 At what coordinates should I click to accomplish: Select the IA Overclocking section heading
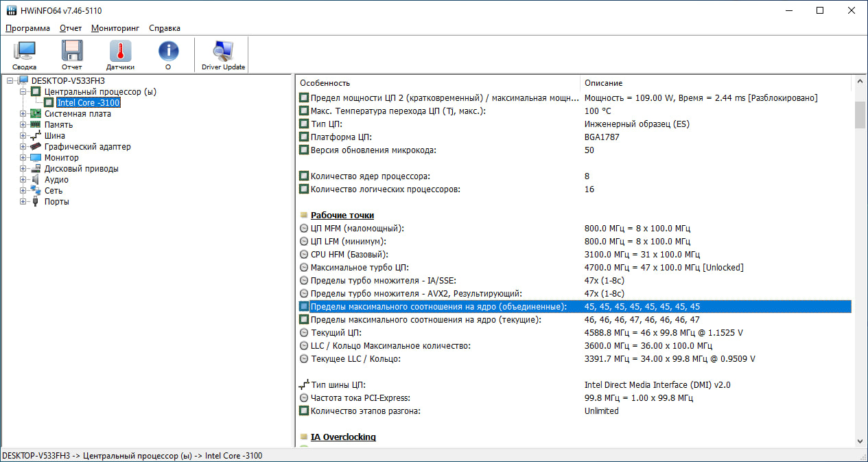coord(343,437)
